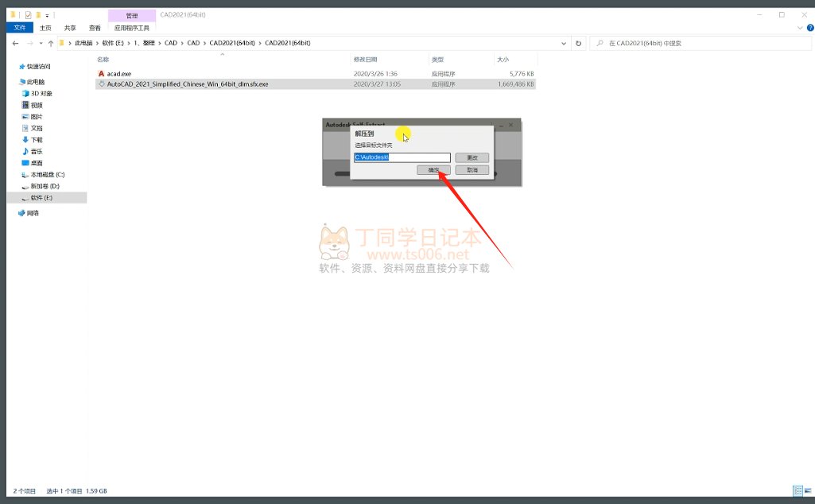The width and height of the screenshot is (815, 504).
Task: Open 音乐 folder in the navigation pane
Action: pyautogui.click(x=37, y=152)
